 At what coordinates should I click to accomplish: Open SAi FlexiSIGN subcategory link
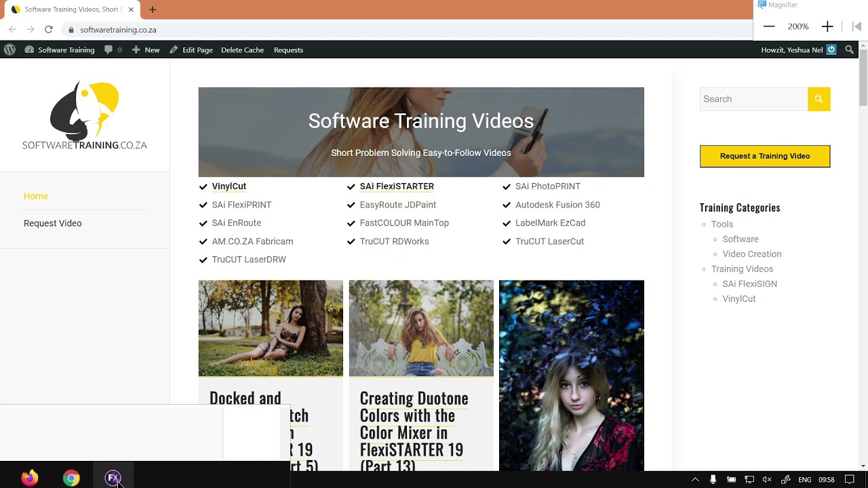tap(749, 284)
